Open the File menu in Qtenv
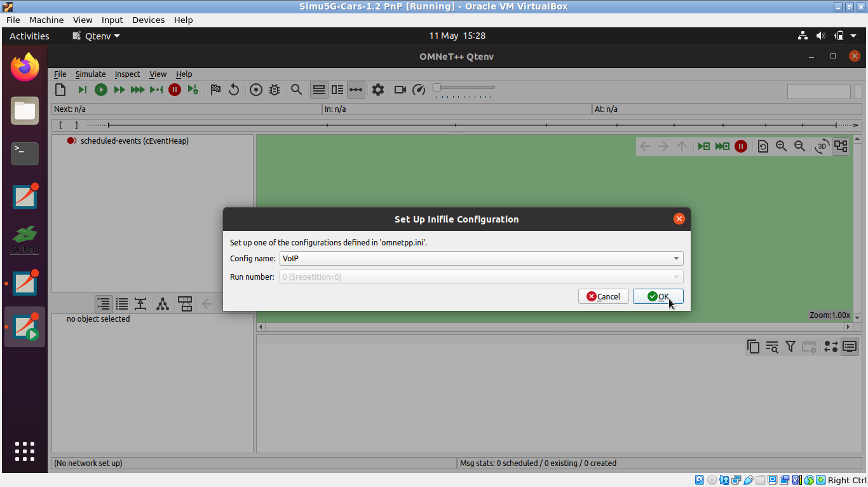868x487 pixels. pyautogui.click(x=60, y=74)
